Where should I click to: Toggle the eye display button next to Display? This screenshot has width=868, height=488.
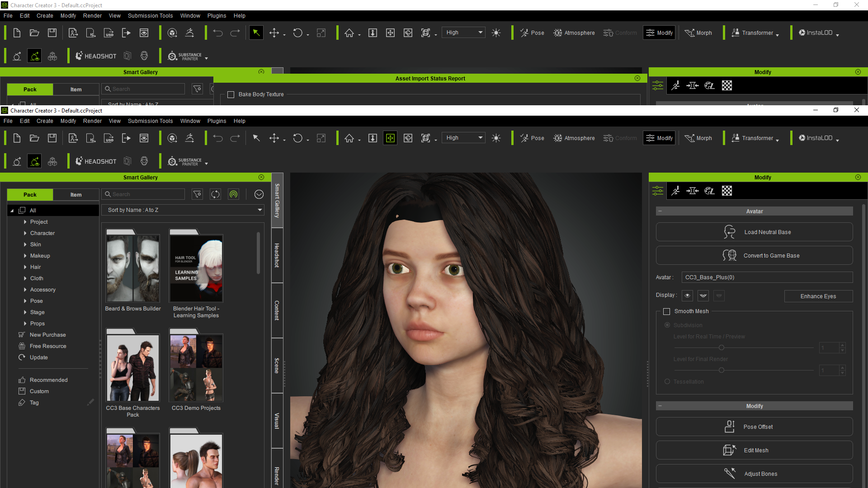click(x=687, y=296)
